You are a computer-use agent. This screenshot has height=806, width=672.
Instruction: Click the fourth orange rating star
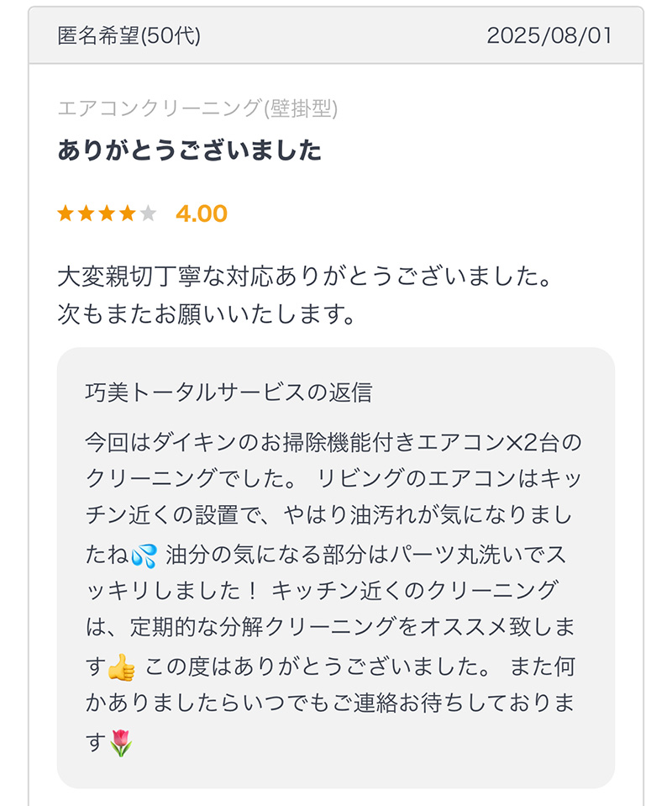pos(128,213)
